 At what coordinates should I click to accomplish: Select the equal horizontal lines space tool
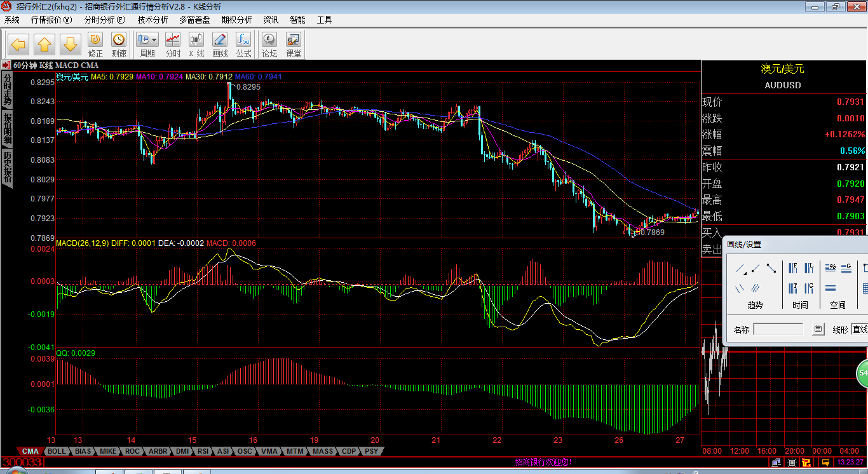(831, 288)
